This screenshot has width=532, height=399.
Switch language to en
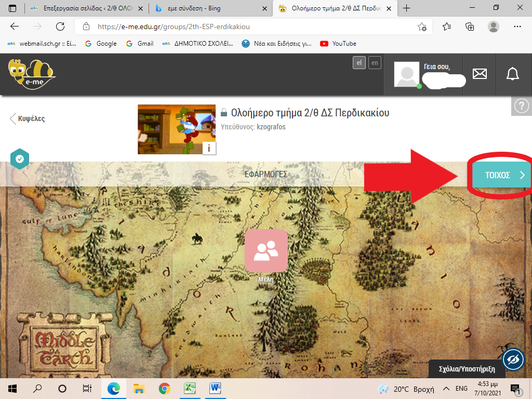click(375, 63)
